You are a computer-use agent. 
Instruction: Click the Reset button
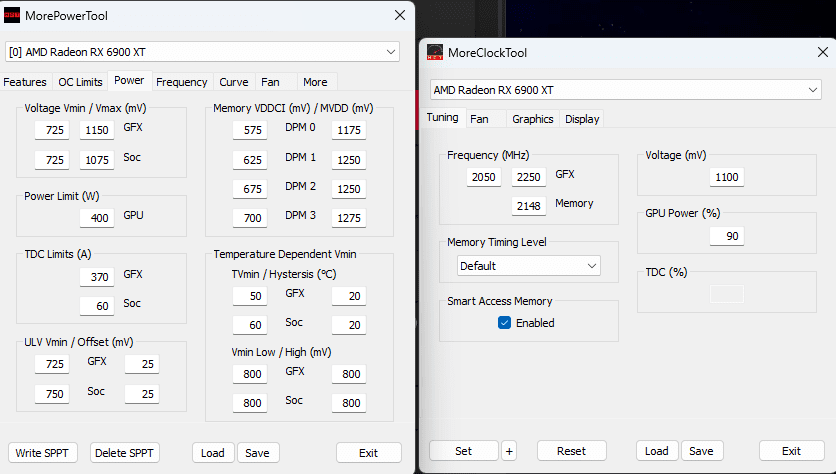572,451
